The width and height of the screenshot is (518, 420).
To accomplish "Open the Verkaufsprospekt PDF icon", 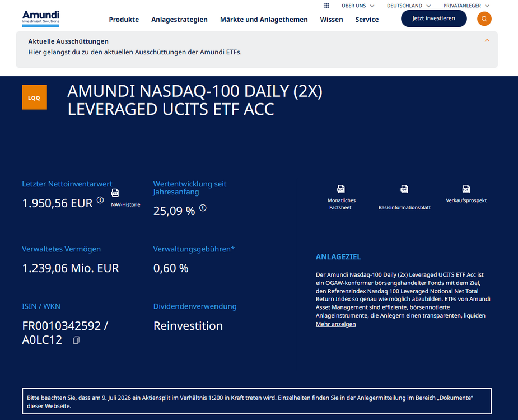I will point(466,189).
